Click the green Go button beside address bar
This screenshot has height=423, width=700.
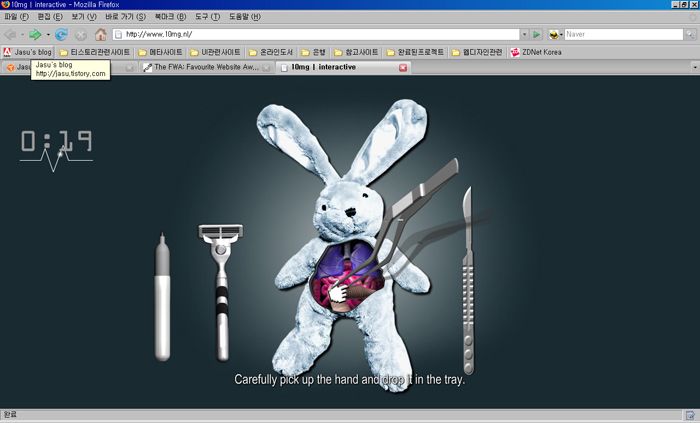pyautogui.click(x=537, y=34)
